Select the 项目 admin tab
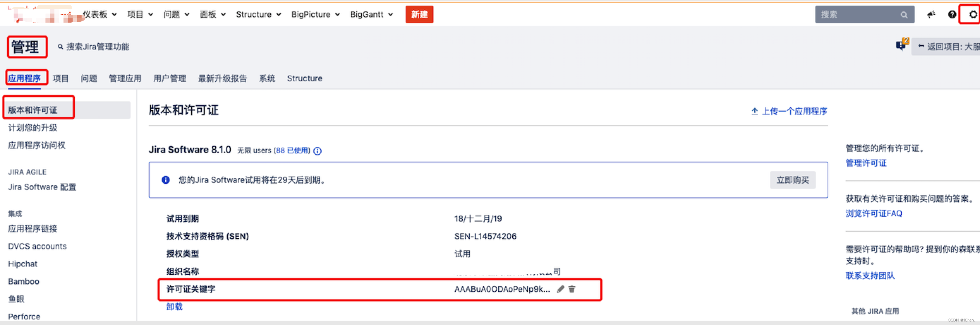This screenshot has width=980, height=325. tap(61, 78)
